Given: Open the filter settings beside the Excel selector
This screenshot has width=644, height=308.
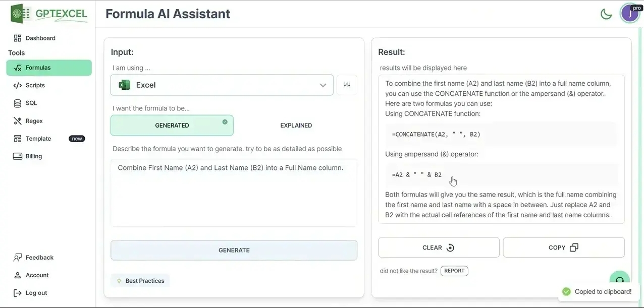Looking at the screenshot, I should (347, 85).
